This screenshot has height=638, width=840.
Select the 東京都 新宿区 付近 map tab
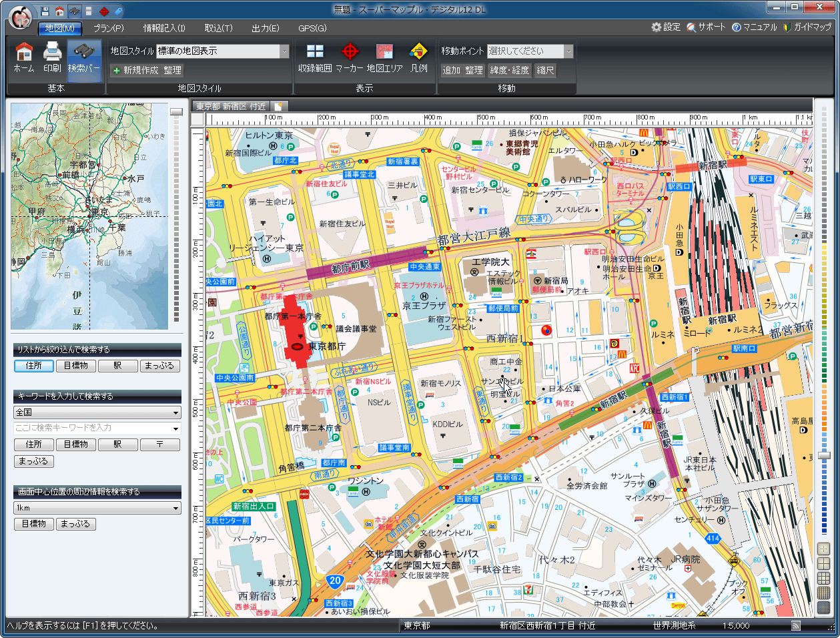pyautogui.click(x=231, y=106)
